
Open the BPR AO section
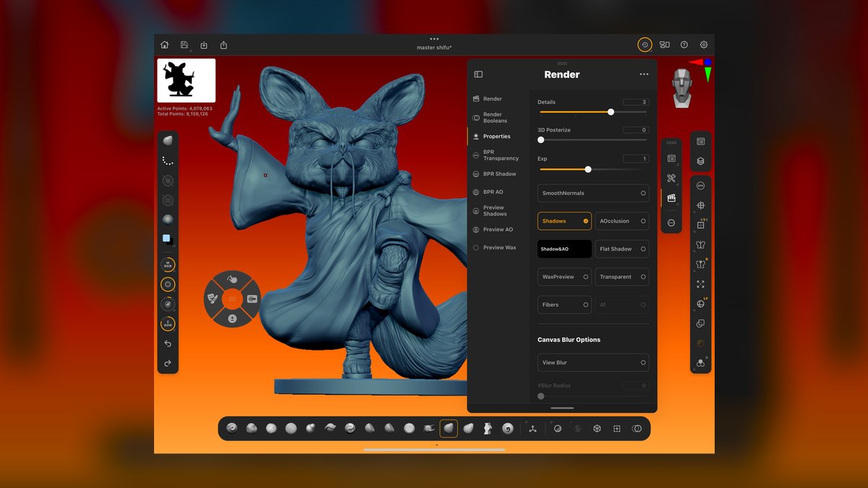pyautogui.click(x=493, y=192)
